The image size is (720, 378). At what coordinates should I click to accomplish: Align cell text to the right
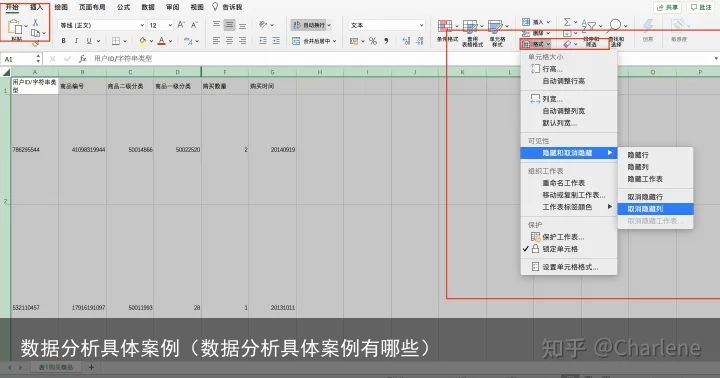coord(242,41)
